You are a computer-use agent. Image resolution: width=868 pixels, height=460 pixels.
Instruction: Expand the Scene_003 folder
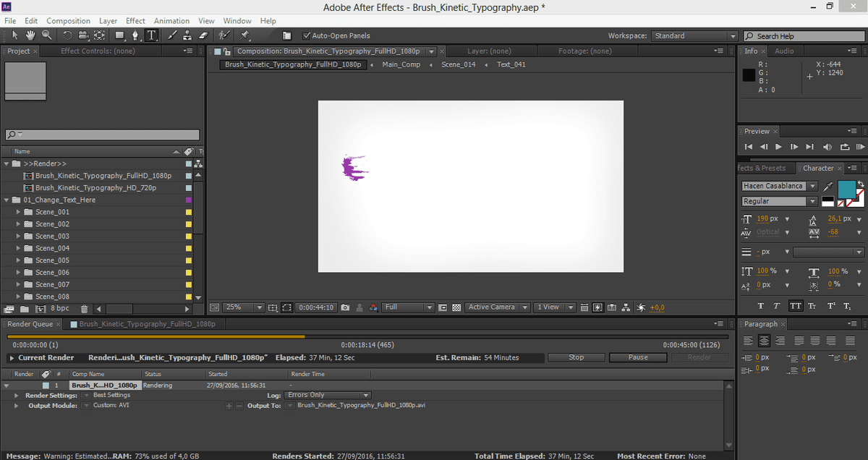19,237
